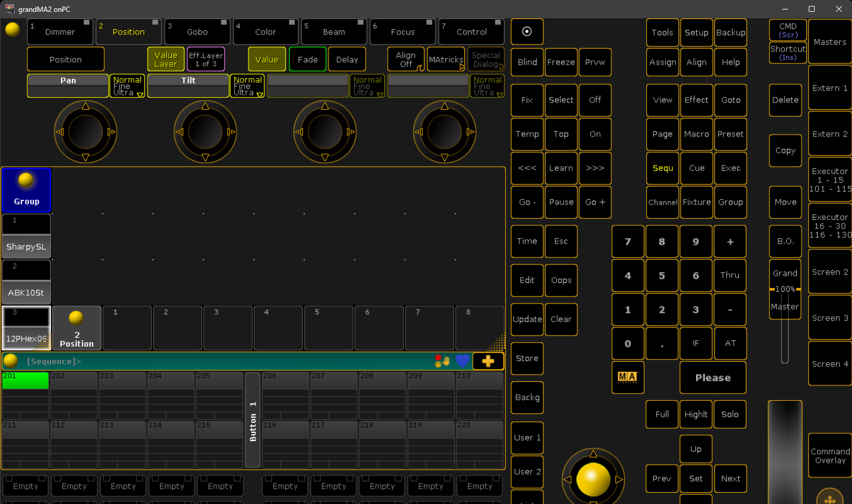852x504 pixels.
Task: Open Tilt Normal Fine Ultra resolution dropdown
Action: pos(247,86)
